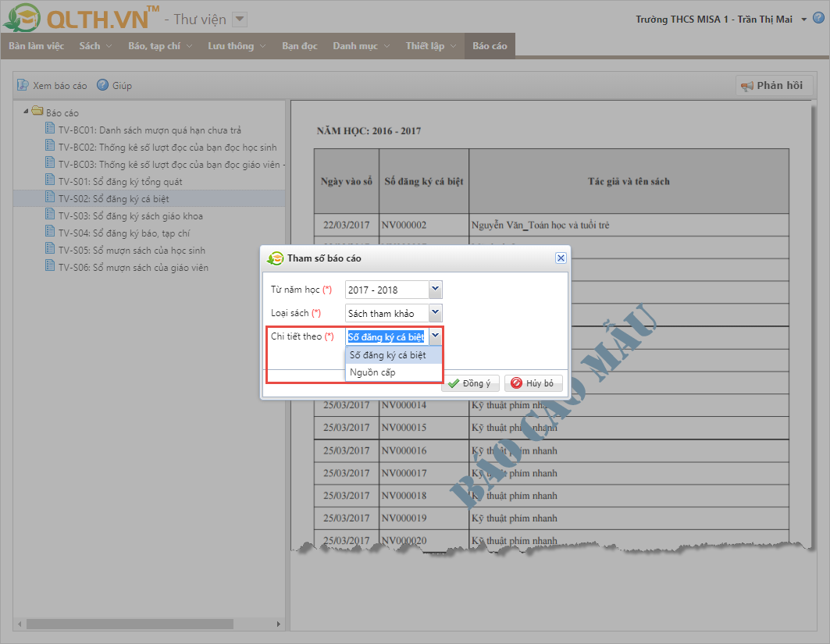Click the Giúp toolbar button
Viewport: 830px width, 644px height.
[114, 85]
